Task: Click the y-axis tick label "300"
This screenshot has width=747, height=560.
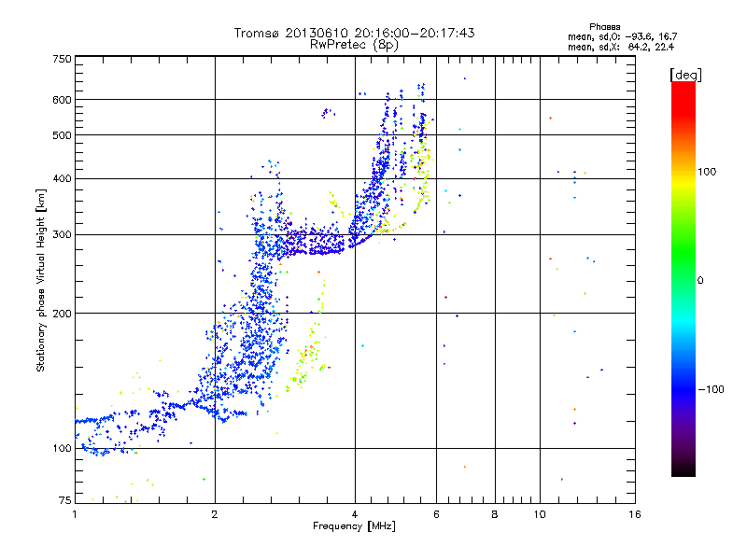Action: coord(62,235)
